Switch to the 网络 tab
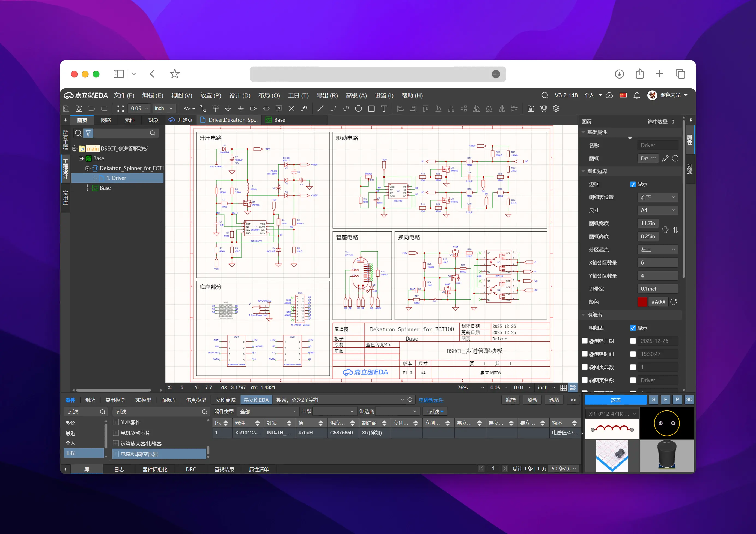The height and width of the screenshot is (534, 756). (x=106, y=121)
